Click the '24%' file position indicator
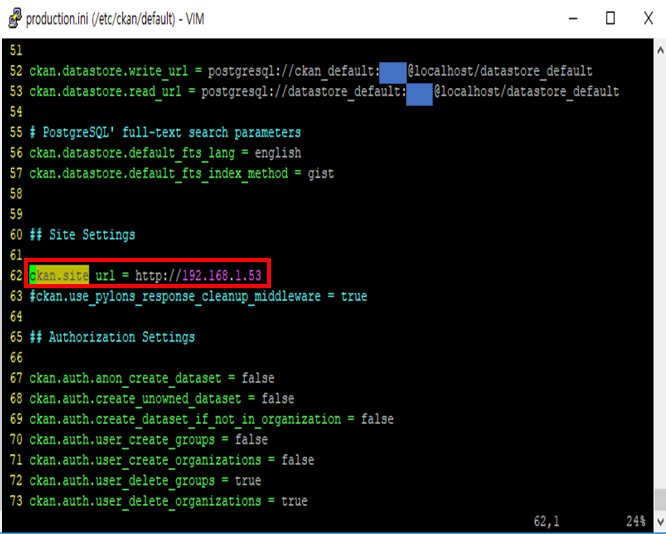The height and width of the screenshot is (534, 666). [x=636, y=521]
